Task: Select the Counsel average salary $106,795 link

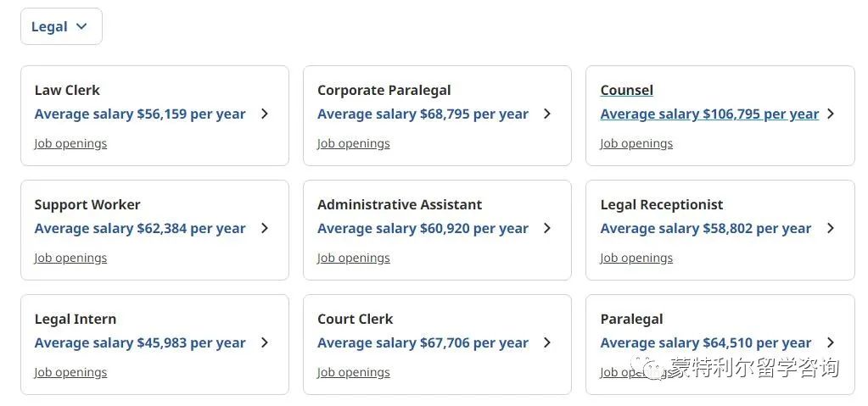Action: [x=709, y=114]
